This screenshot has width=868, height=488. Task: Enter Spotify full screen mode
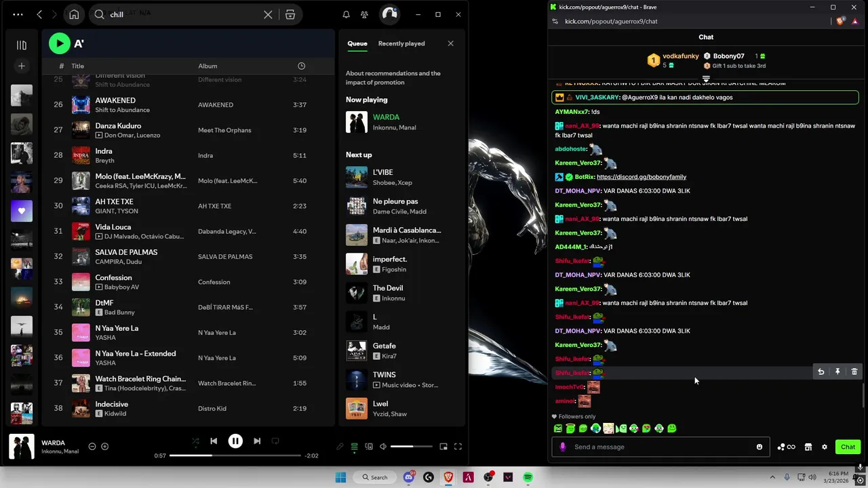[458, 447]
